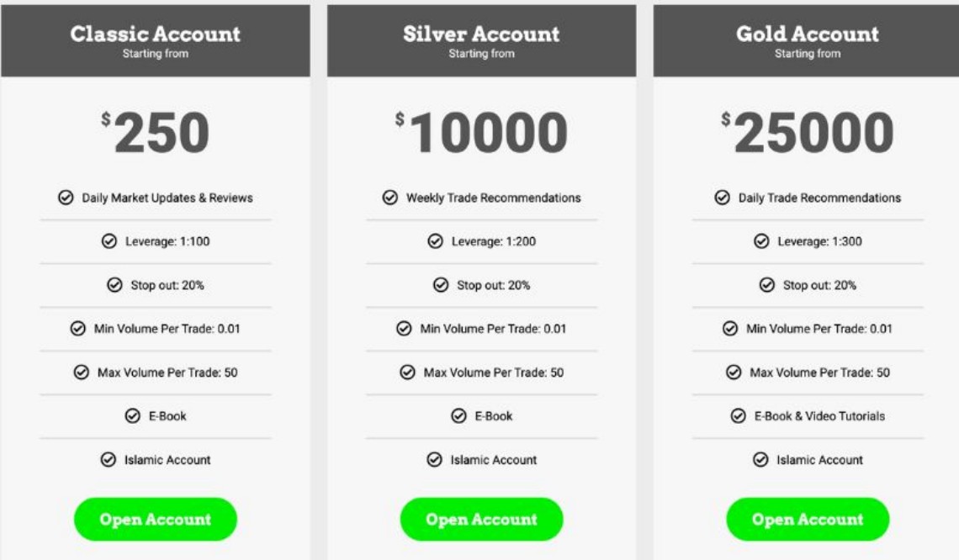Click the $250 starting price
Screen dimensions: 959x560
point(156,132)
